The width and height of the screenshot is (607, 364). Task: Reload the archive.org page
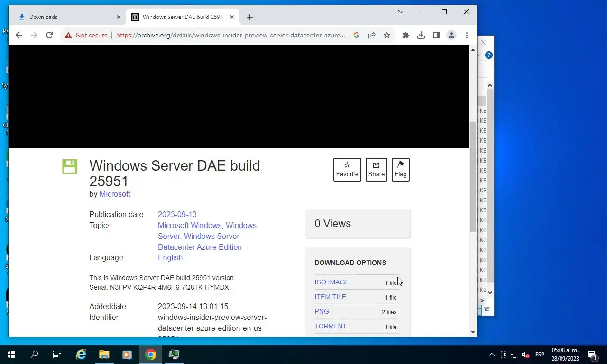[49, 35]
